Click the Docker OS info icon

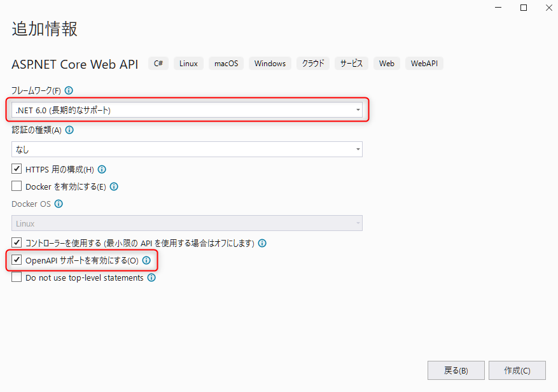click(x=57, y=204)
